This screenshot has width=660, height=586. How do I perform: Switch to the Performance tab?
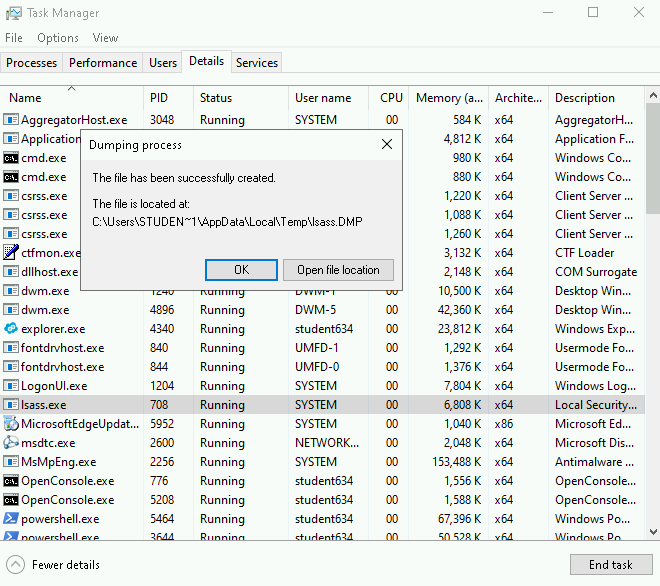coord(103,63)
